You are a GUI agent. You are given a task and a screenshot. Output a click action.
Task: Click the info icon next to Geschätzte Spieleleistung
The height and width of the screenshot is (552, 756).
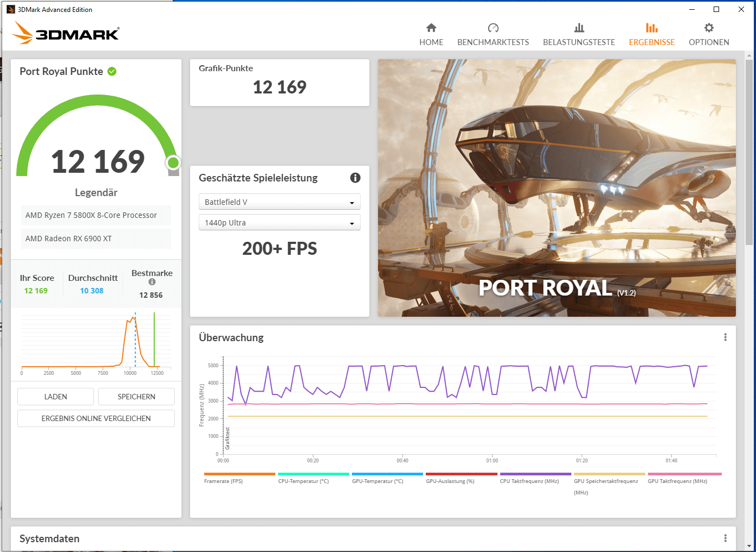(355, 178)
